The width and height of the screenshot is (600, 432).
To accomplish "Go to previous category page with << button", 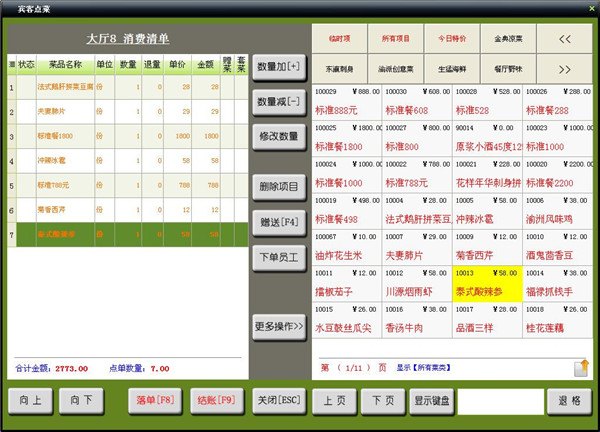I will (565, 39).
